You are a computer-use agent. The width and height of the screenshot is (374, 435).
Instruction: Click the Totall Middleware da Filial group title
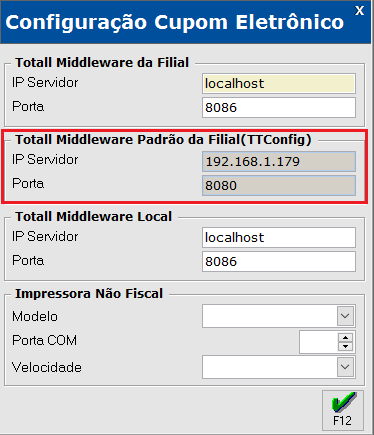(x=102, y=63)
